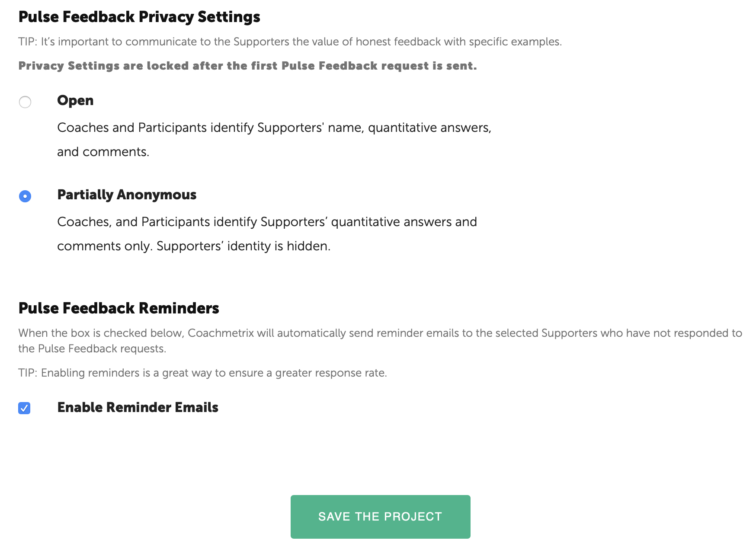
Task: Click the Pulse Feedback Privacy Settings heading
Action: (139, 17)
